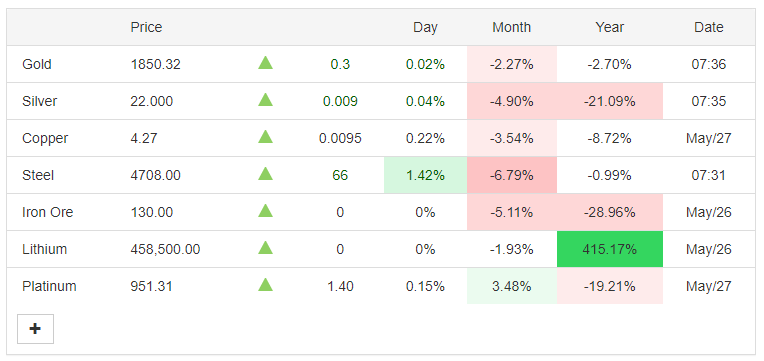Viewport: 764px width, 361px height.
Task: Sort by the Year column header
Action: [x=610, y=27]
